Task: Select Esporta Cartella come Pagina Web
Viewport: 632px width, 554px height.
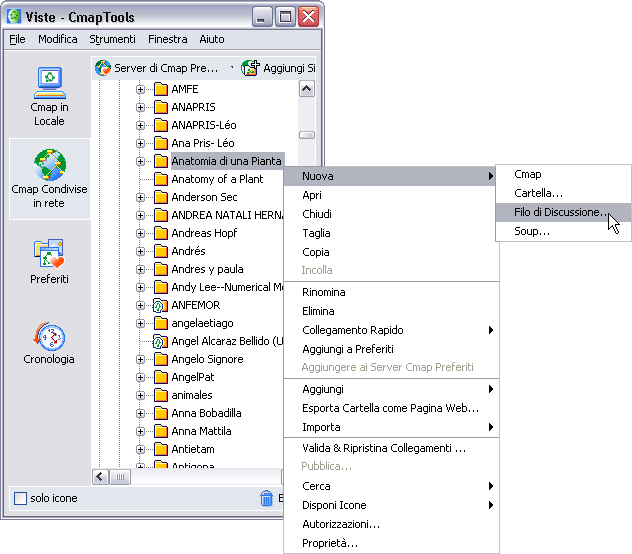Action: click(391, 408)
